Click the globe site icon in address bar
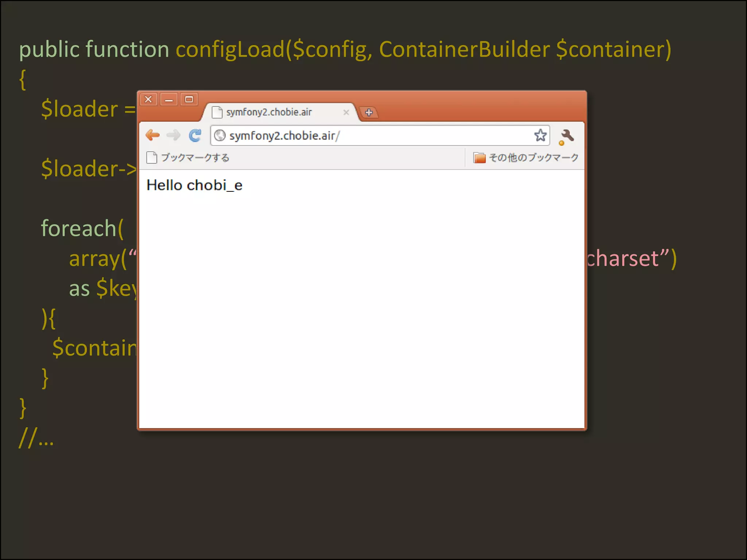The image size is (747, 560). (x=220, y=136)
